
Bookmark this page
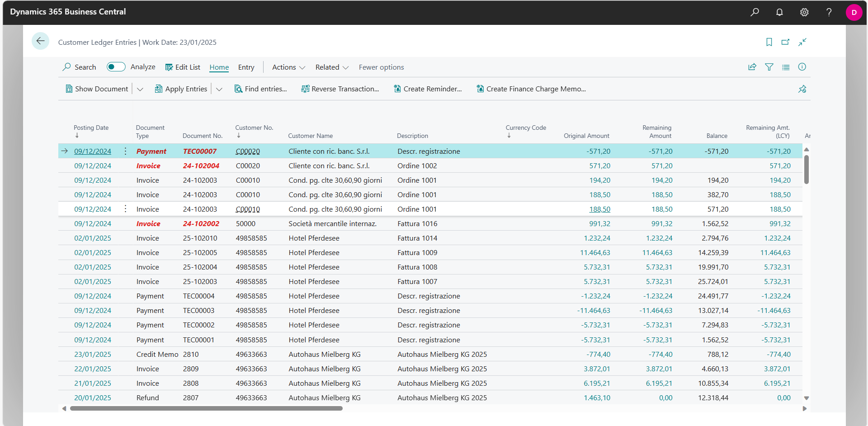(x=769, y=42)
